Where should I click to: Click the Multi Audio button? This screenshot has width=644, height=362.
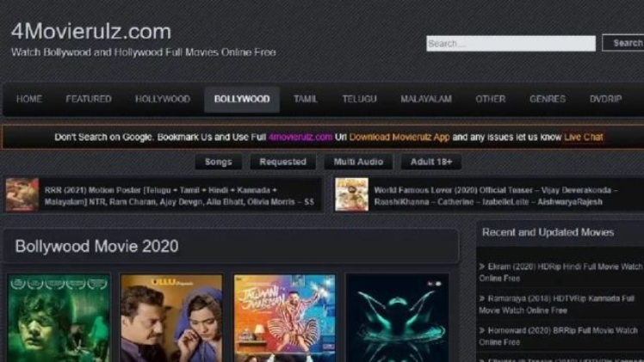coord(358,162)
